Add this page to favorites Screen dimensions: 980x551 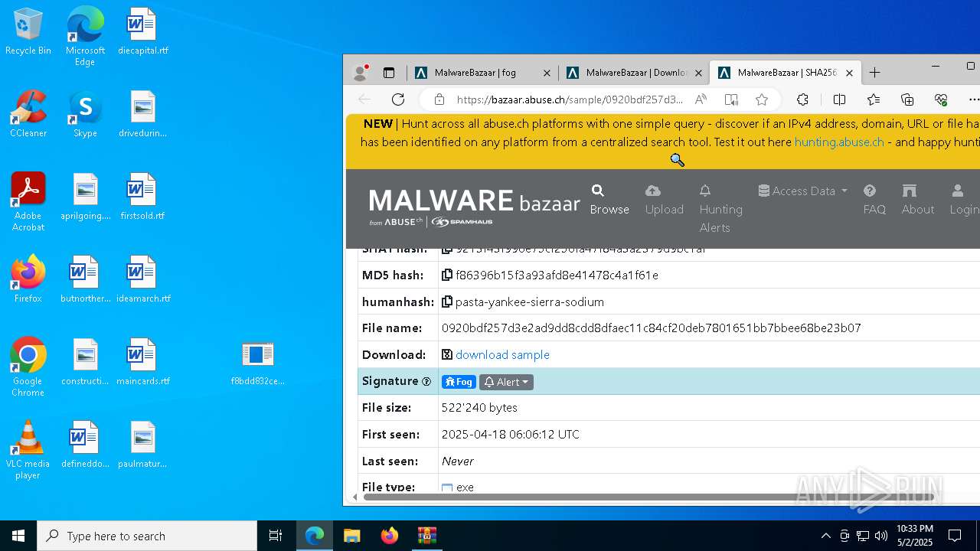[762, 99]
